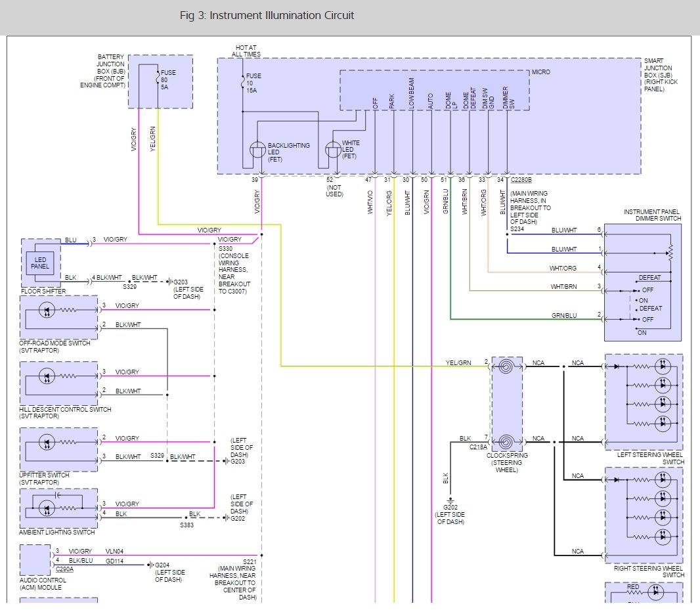700x612 pixels.
Task: Click the White LED (FET) symbol
Action: [x=333, y=150]
